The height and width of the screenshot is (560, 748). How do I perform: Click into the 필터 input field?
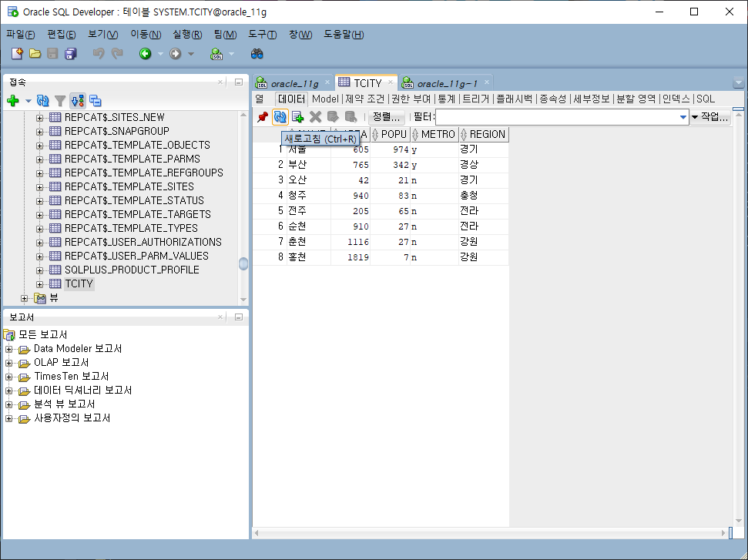coord(557,117)
